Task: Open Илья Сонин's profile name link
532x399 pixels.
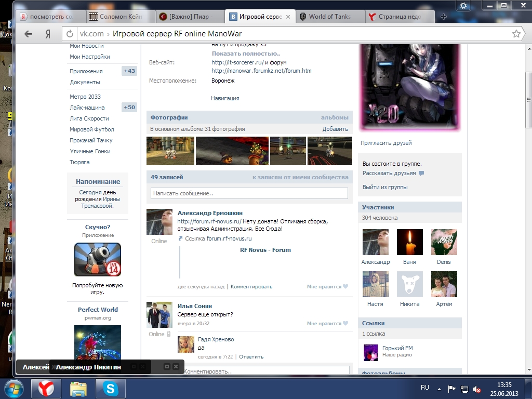Action: click(195, 306)
